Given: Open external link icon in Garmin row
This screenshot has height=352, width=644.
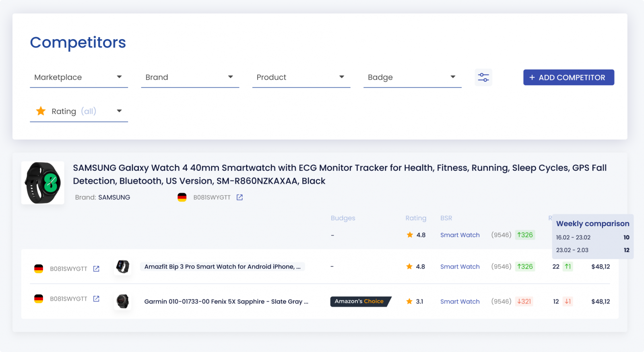Looking at the screenshot, I should click(x=96, y=299).
